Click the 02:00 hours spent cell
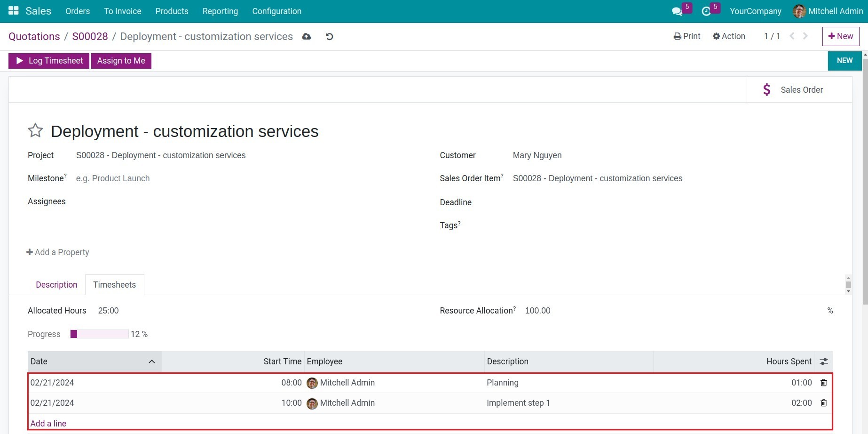868x434 pixels. (x=801, y=403)
